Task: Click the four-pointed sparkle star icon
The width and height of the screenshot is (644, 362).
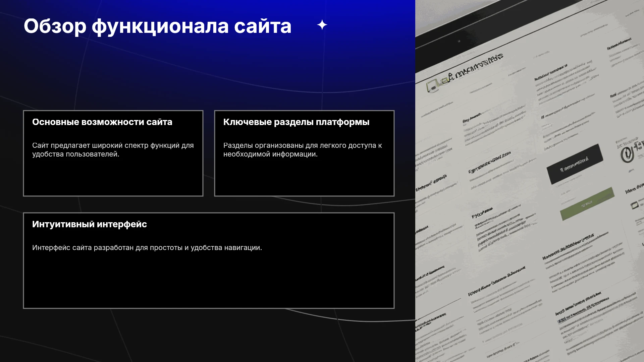Action: point(322,25)
